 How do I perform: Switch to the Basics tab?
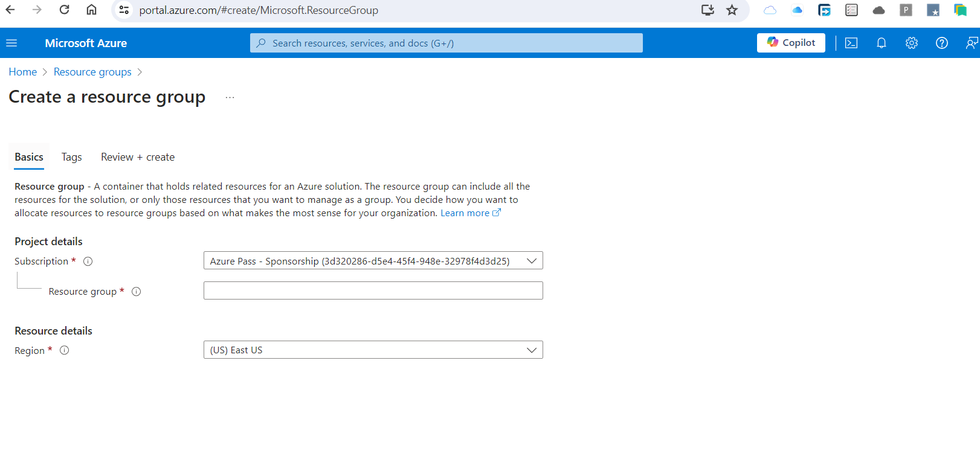click(29, 157)
